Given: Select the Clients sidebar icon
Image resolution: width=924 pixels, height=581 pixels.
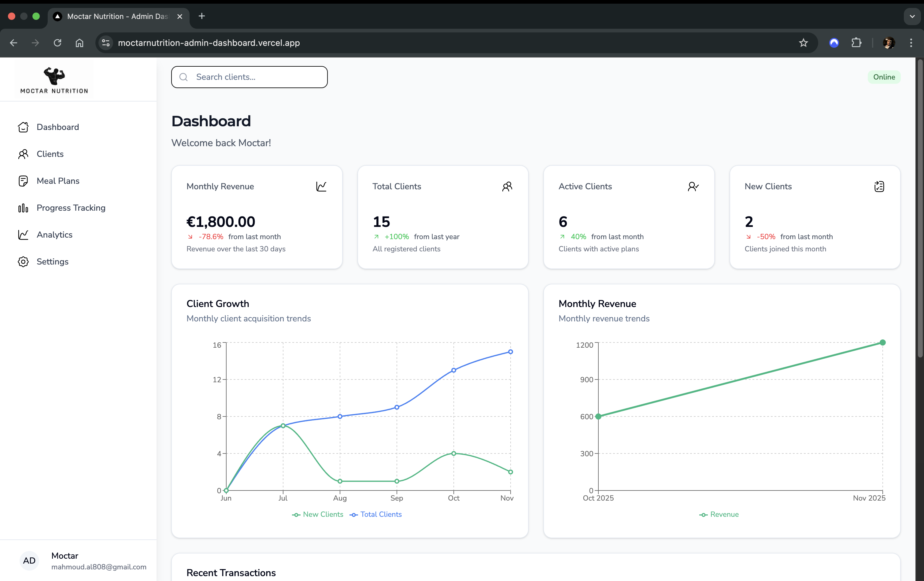Looking at the screenshot, I should click(x=23, y=154).
